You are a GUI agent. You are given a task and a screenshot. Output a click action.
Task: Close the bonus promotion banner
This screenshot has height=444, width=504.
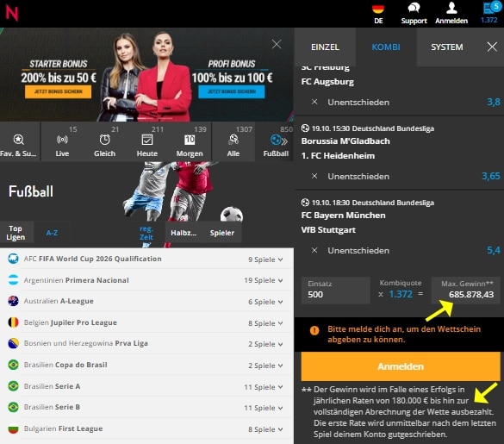pos(277,44)
